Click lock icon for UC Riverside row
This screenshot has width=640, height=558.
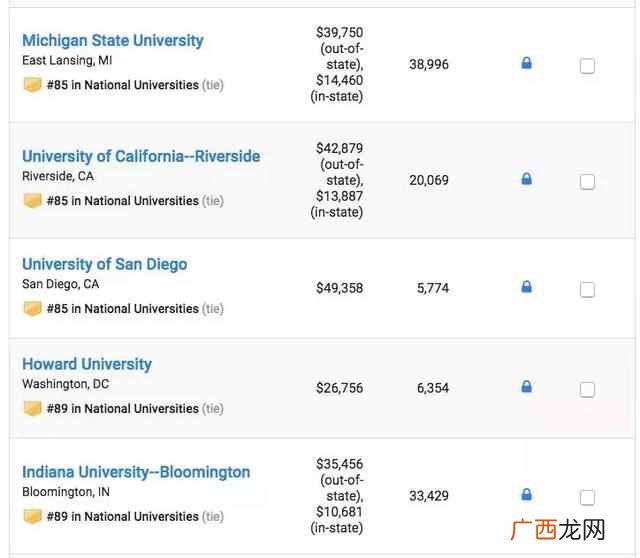tap(527, 179)
